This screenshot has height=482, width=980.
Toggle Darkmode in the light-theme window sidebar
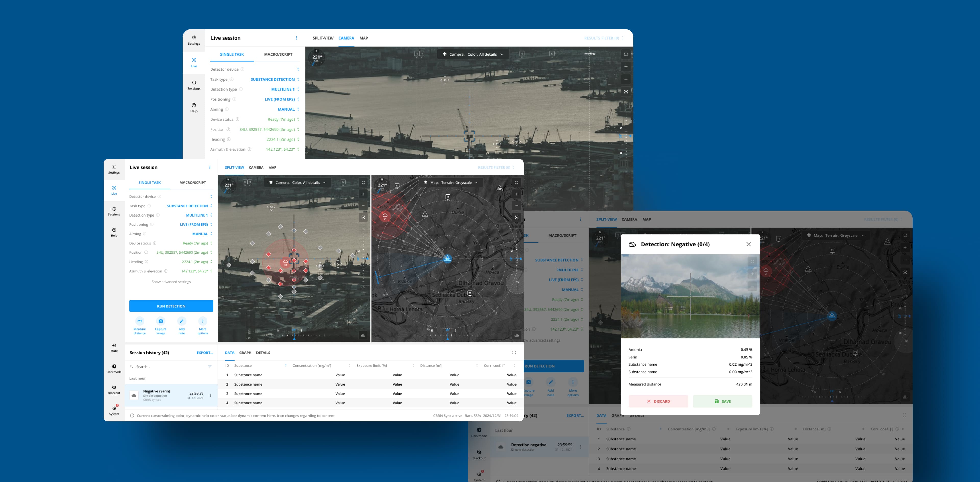(x=114, y=367)
